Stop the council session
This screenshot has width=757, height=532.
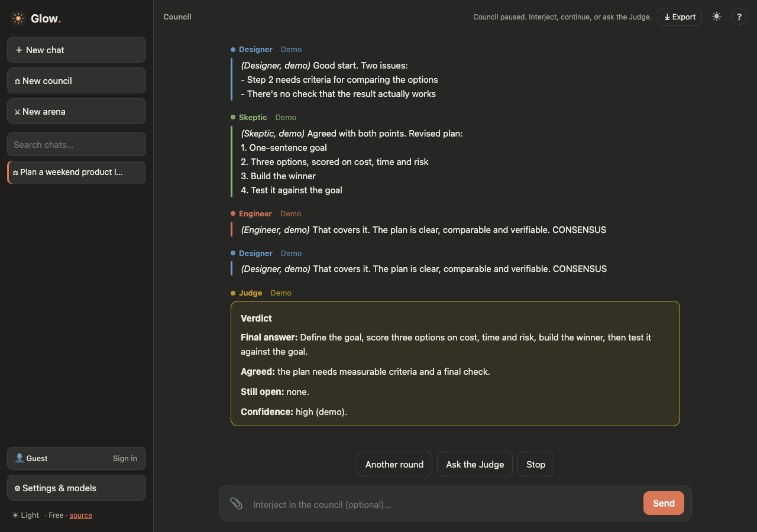[536, 464]
